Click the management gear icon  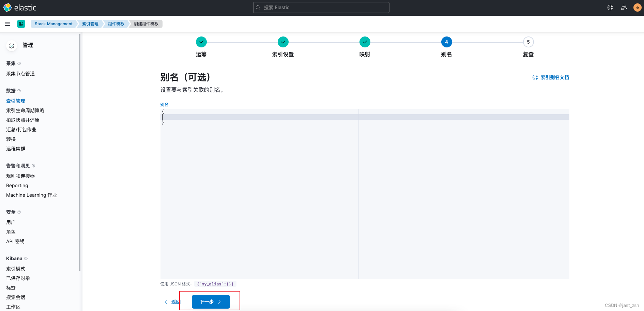[x=12, y=45]
